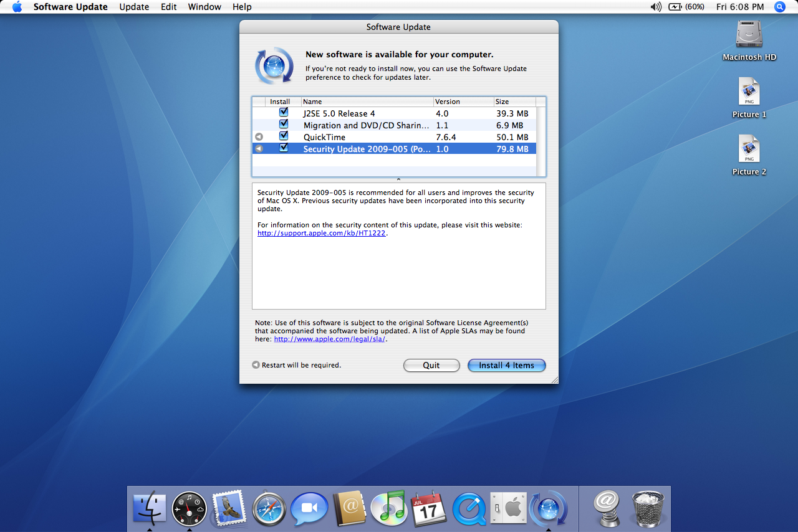Click the 79.8 MB size cell
This screenshot has width=798, height=532.
[x=512, y=149]
